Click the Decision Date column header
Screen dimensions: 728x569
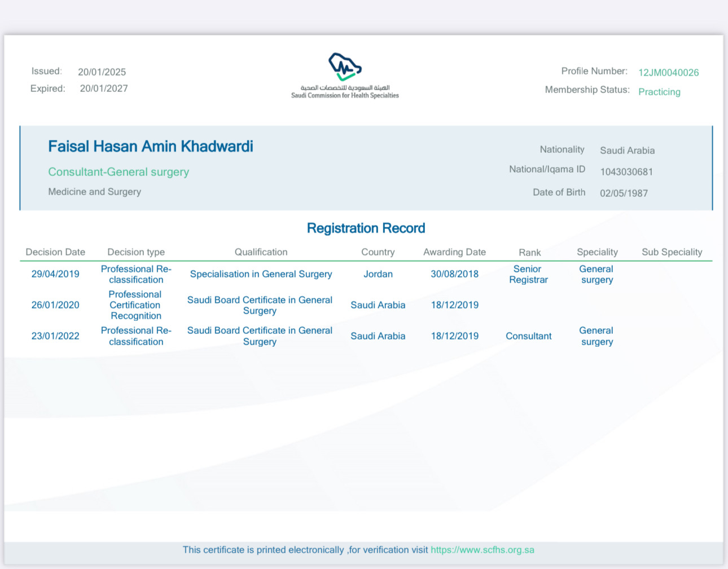55,252
